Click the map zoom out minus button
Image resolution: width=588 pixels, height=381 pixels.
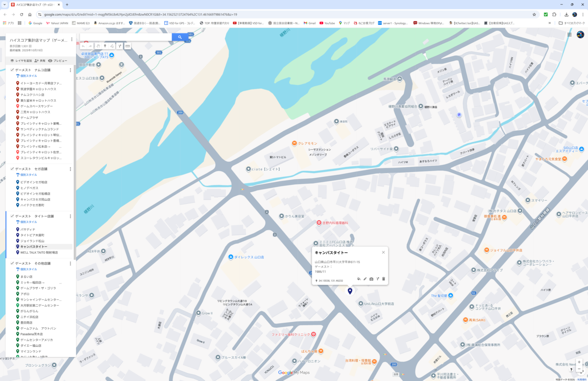tap(579, 370)
